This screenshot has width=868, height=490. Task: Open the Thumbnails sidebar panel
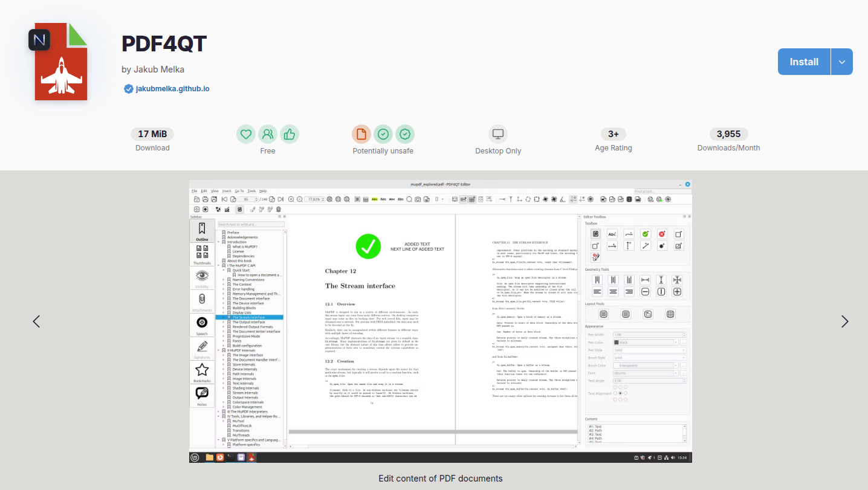pos(202,255)
